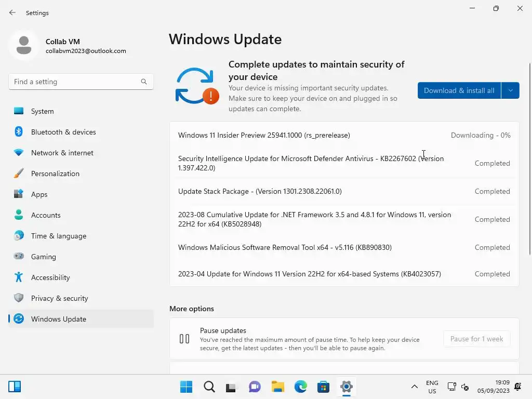Click the Pause updates icon
Viewport: 532px width, 399px height.
click(x=184, y=339)
